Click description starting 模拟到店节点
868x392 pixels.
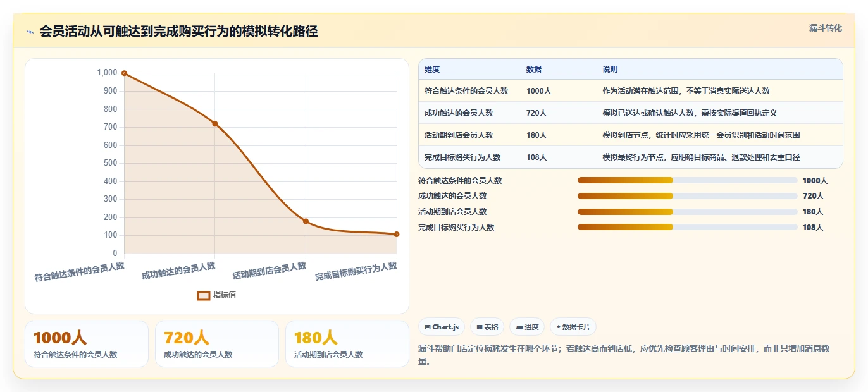click(701, 135)
